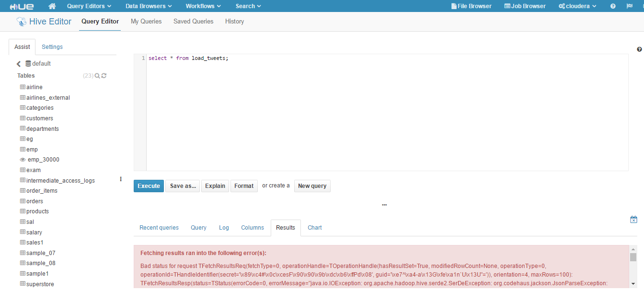The image size is (644, 291).
Task: Open the three-dot menu for intermediate_access_logs
Action: [121, 179]
